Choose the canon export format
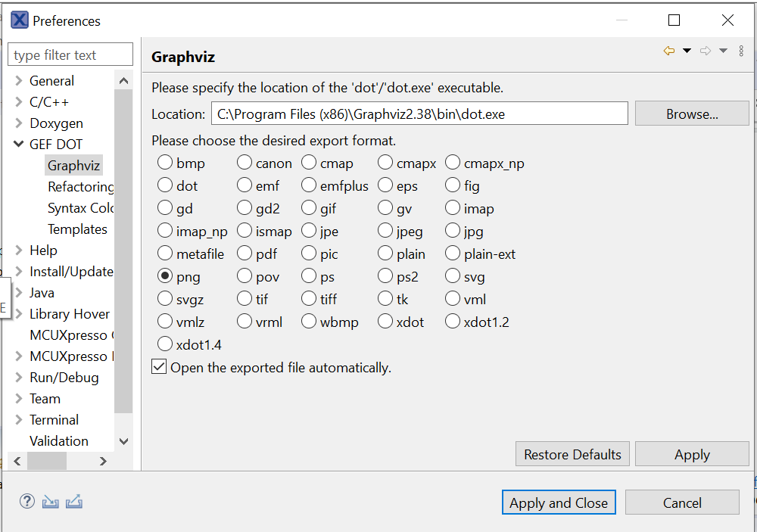This screenshot has height=532, width=757. point(245,163)
